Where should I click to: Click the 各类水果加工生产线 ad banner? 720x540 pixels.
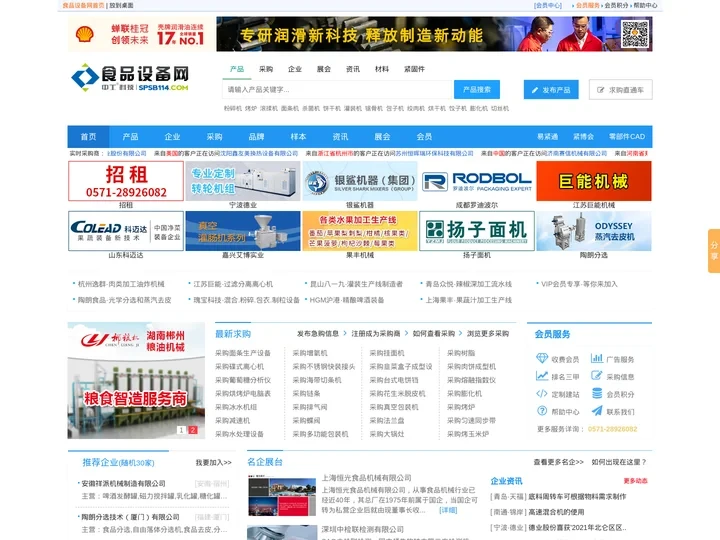(x=360, y=231)
